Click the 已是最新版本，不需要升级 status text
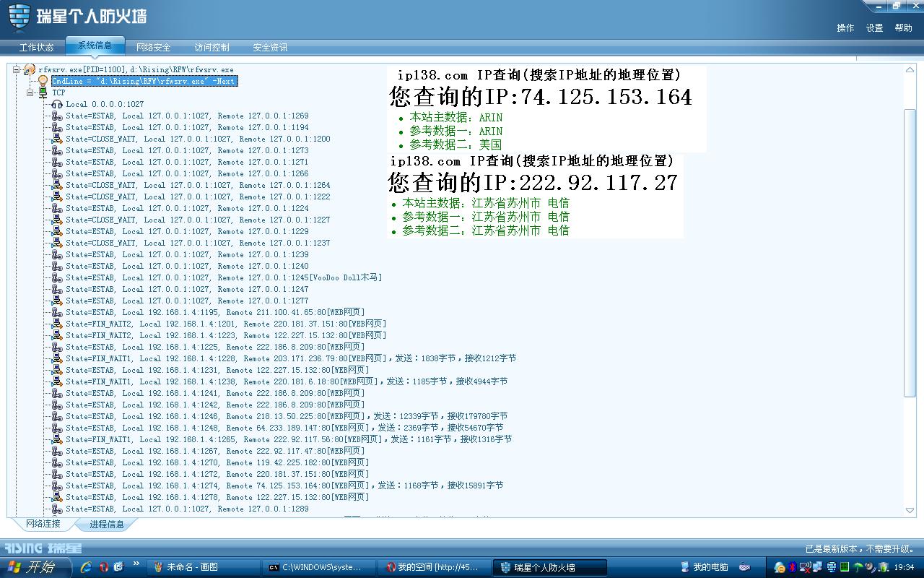 (x=860, y=548)
